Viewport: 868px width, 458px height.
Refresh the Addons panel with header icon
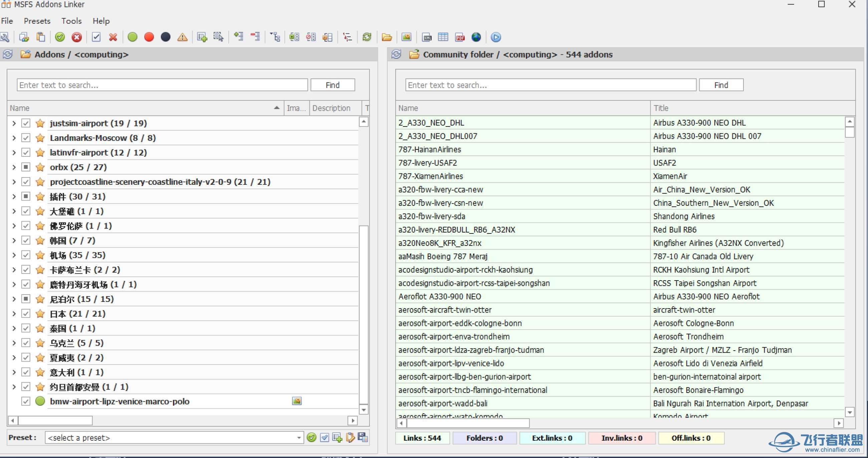(8, 54)
